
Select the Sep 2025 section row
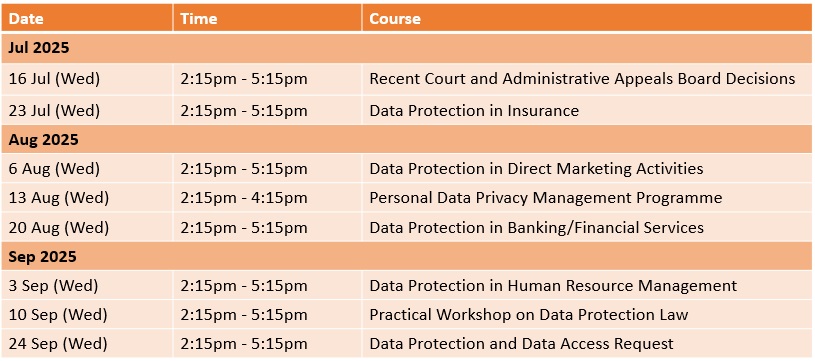click(407, 257)
